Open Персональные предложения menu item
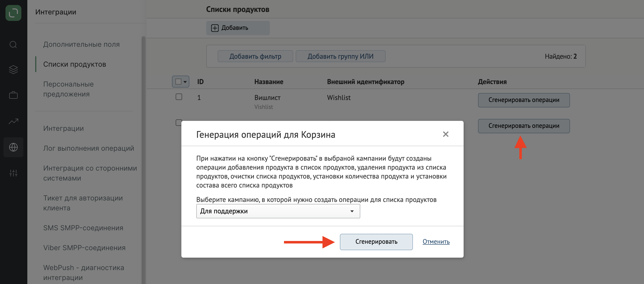 [69, 89]
